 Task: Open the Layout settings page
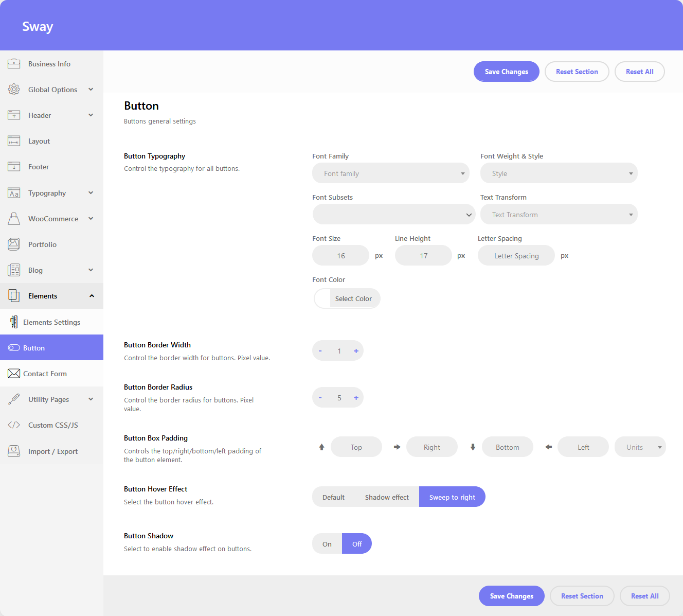click(39, 141)
